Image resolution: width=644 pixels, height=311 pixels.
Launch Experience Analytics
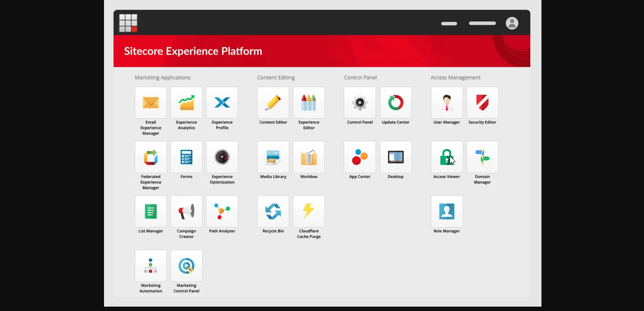[x=187, y=103]
